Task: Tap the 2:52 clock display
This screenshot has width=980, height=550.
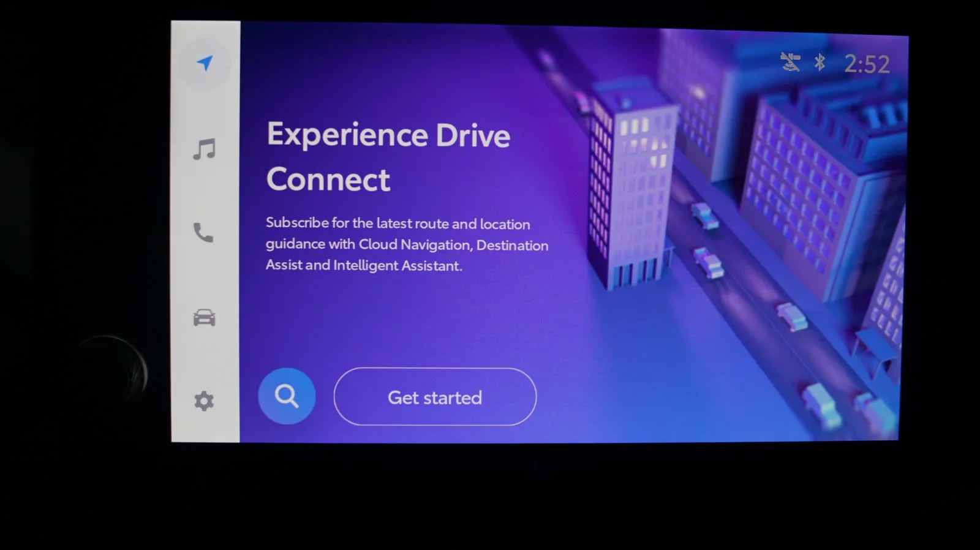Action: (867, 64)
